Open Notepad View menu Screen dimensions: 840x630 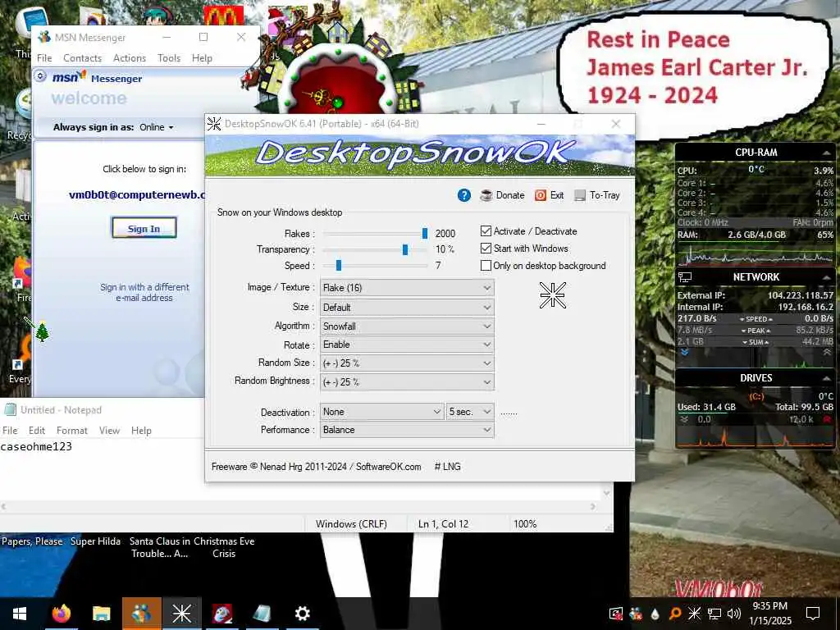pos(109,430)
